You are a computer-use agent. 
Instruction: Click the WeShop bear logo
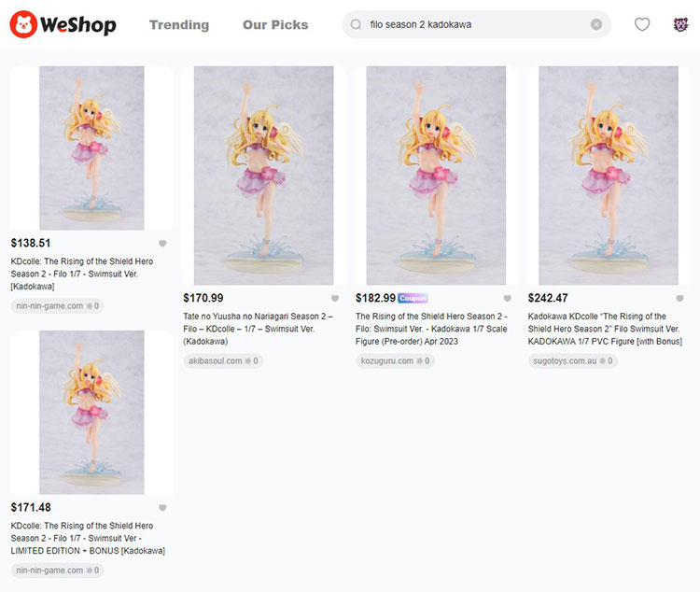23,24
